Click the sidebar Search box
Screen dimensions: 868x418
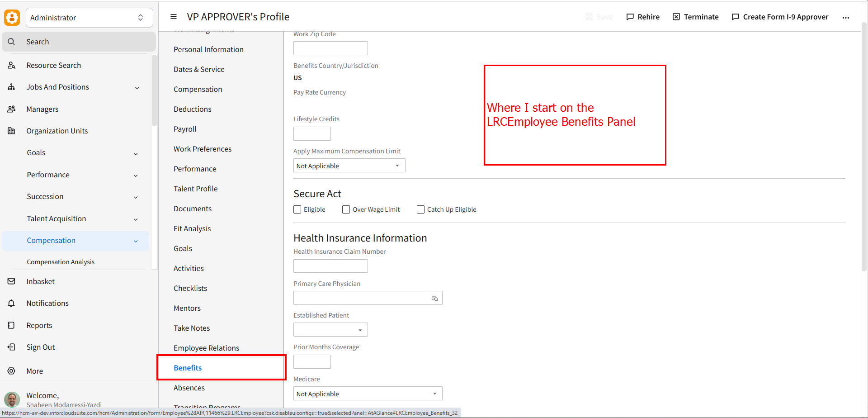pyautogui.click(x=79, y=42)
